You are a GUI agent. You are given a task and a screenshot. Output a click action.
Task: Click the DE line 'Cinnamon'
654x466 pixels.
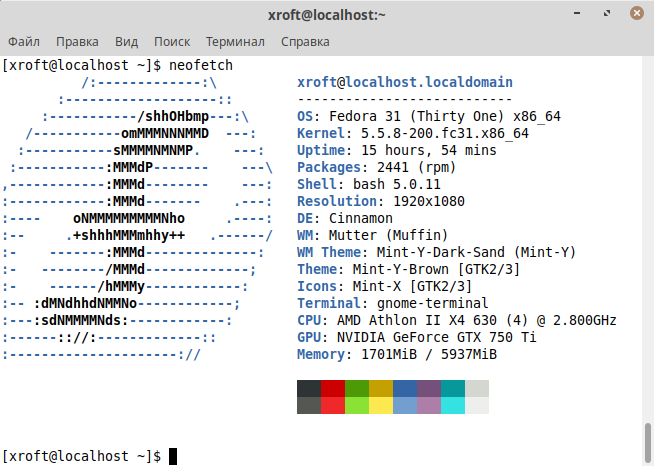361,219
